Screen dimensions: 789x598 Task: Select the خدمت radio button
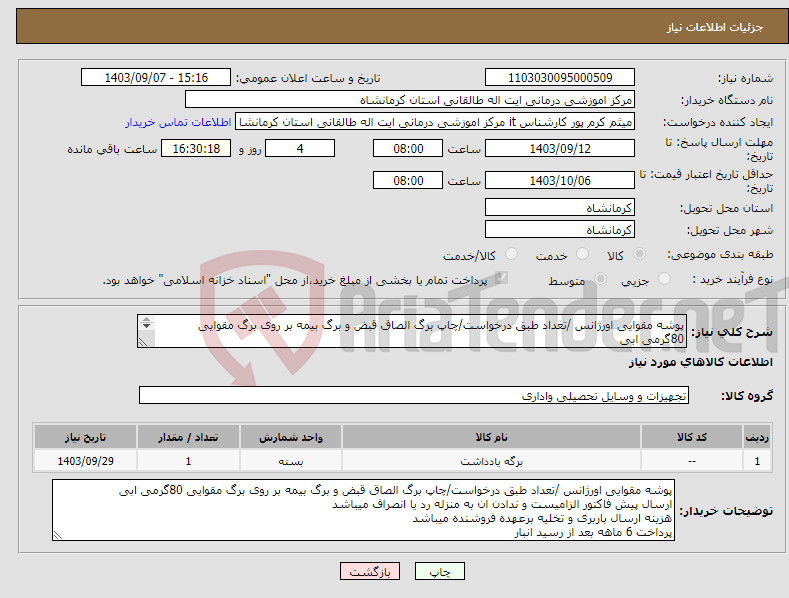coord(582,254)
